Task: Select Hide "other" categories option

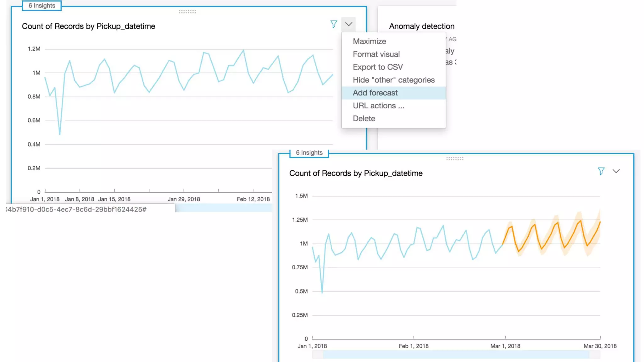Action: tap(394, 80)
